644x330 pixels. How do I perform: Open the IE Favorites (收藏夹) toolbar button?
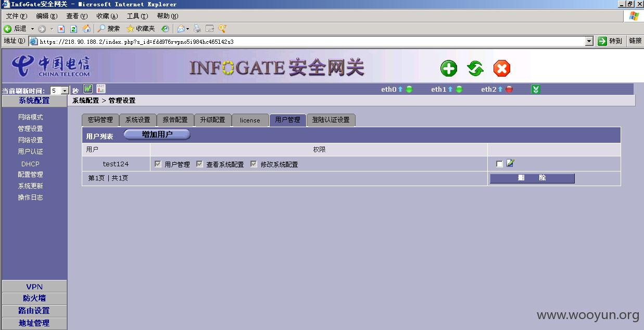[141, 29]
